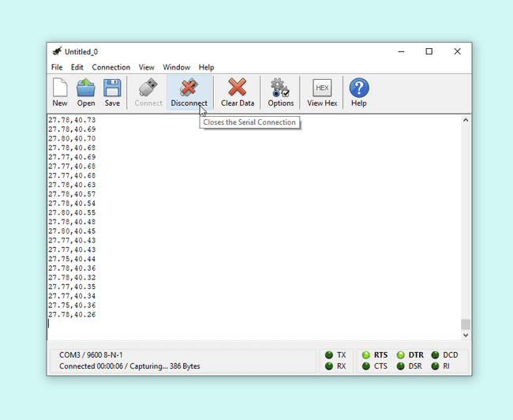Click the DCD status indicator
This screenshot has width=513, height=420.
[x=436, y=355]
